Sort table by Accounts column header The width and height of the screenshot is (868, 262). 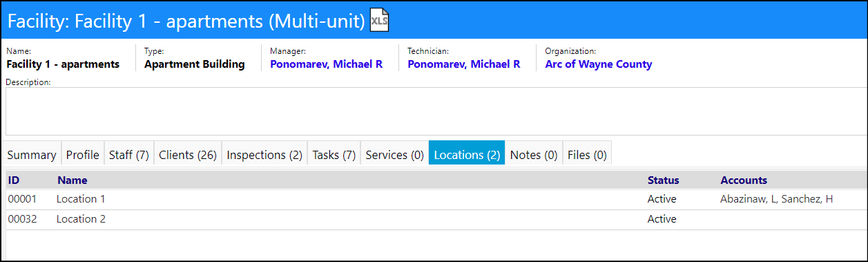coord(744,180)
